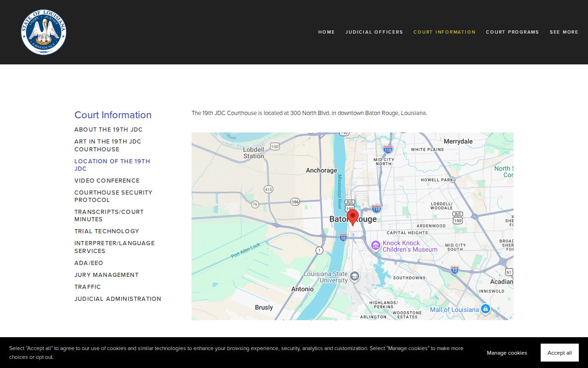
Task: Open the Home menu item
Action: pos(327,32)
